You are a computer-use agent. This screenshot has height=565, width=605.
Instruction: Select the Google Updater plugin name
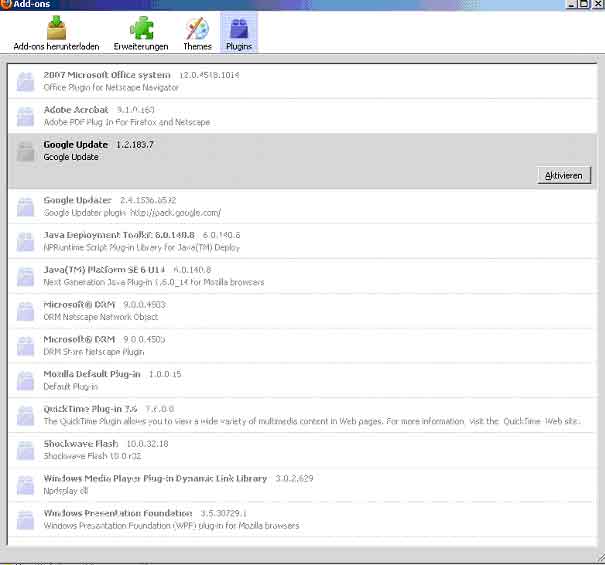[x=78, y=200]
